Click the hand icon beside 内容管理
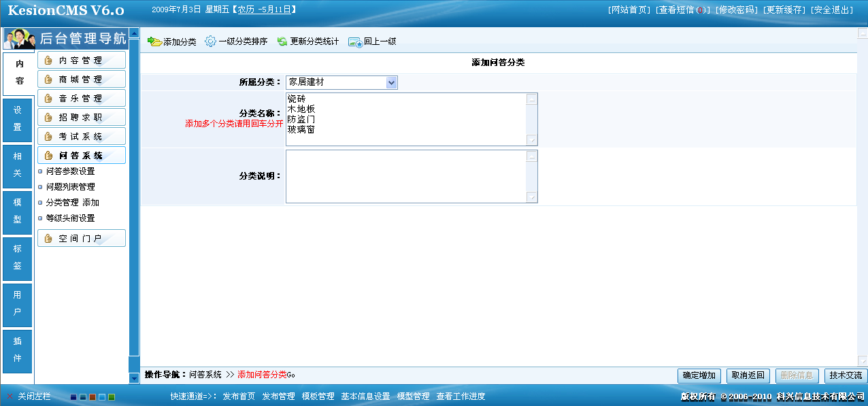The height and width of the screenshot is (406, 868). click(48, 61)
